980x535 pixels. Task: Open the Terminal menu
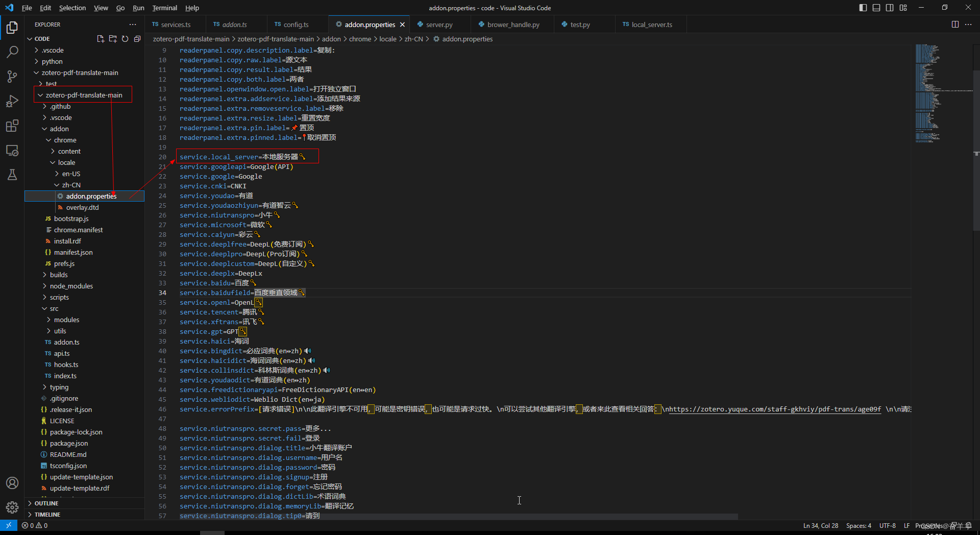(164, 8)
